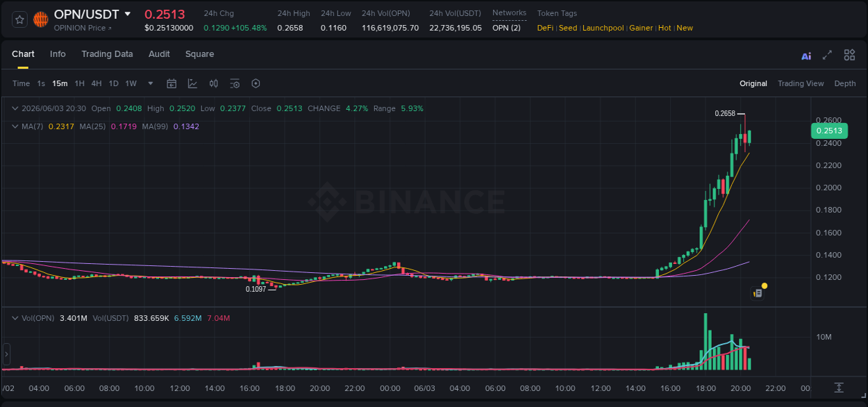Collapse the MA indicator row chevron
Viewport: 868px width, 407px height.
(x=15, y=126)
